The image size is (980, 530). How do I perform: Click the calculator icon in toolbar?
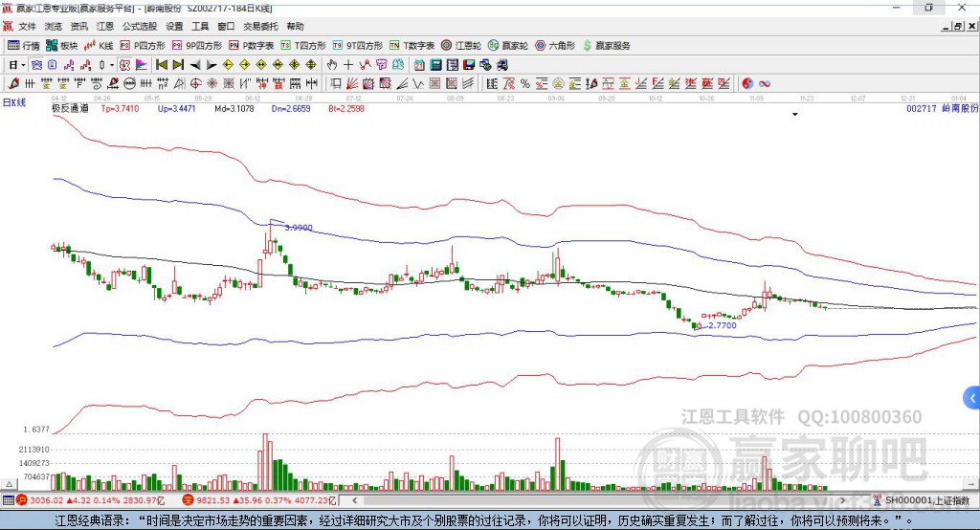point(435,65)
